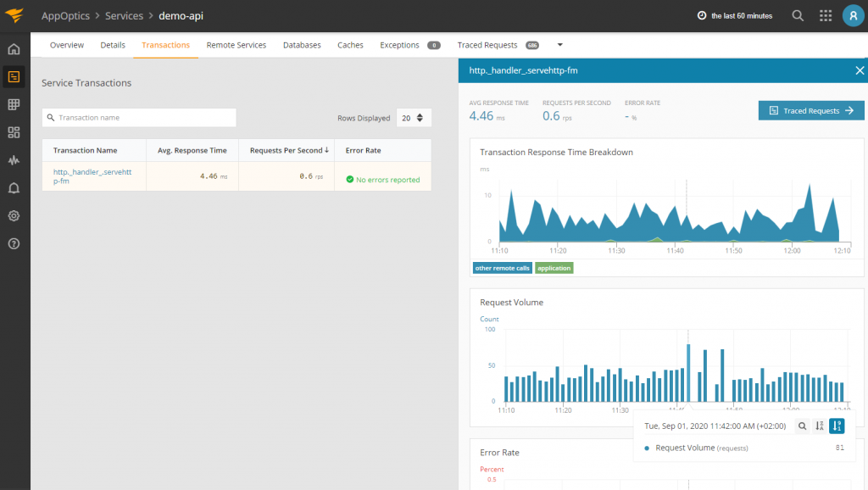Open the Home icon in sidebar
The width and height of the screenshot is (868, 490).
[14, 49]
